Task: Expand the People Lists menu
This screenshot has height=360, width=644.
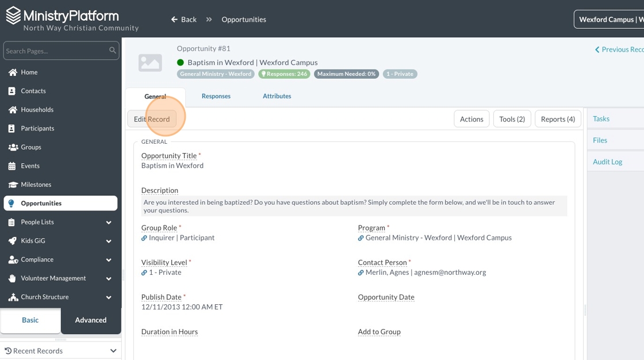Action: (x=109, y=223)
